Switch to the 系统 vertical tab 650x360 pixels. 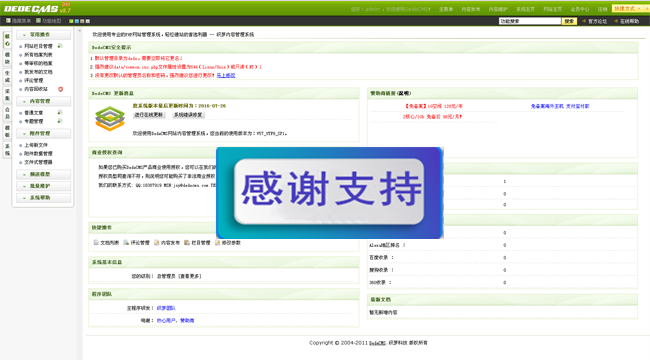click(7, 149)
